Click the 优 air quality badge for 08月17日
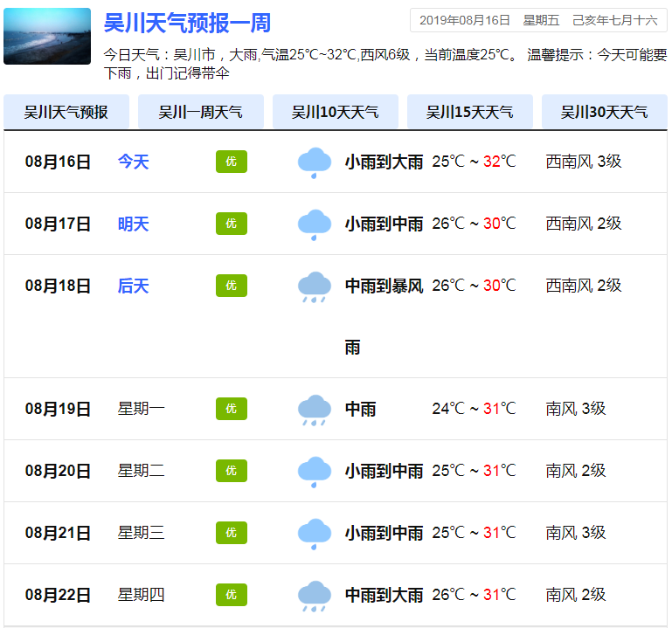Viewport: 672px width, 628px height. [232, 224]
